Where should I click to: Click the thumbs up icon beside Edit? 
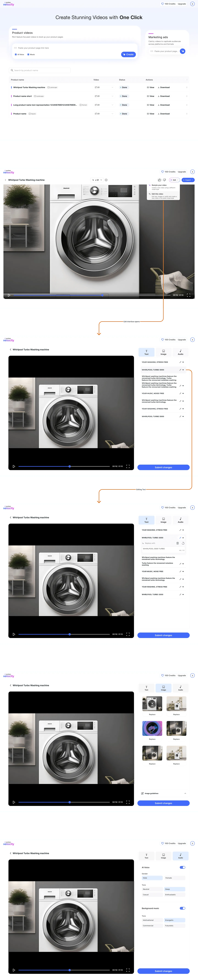click(159, 180)
